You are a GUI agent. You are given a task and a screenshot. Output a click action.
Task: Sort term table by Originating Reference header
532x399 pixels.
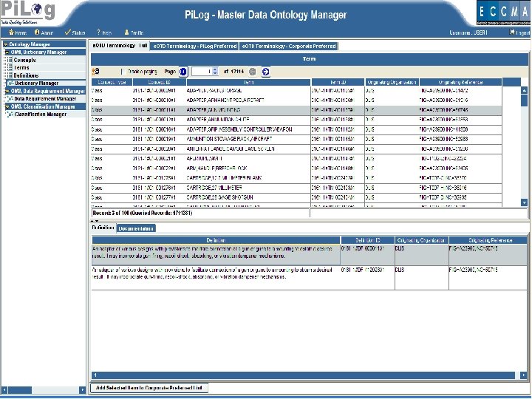pos(460,82)
